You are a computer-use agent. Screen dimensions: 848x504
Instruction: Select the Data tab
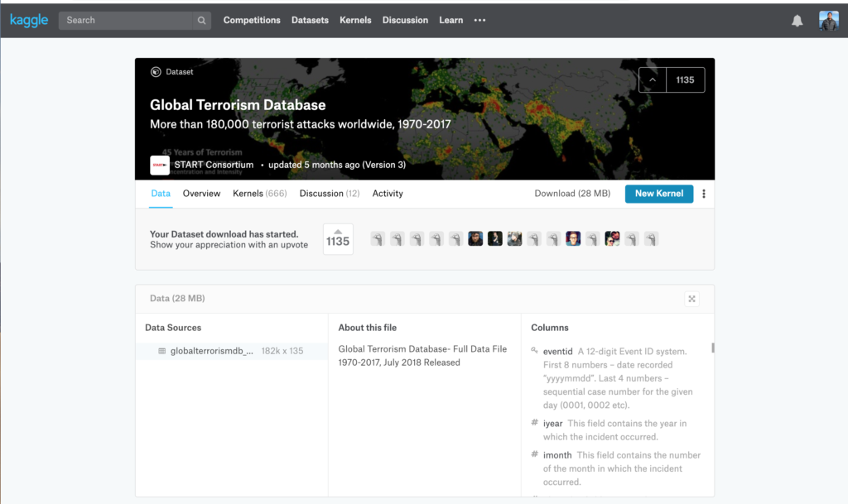pos(161,194)
